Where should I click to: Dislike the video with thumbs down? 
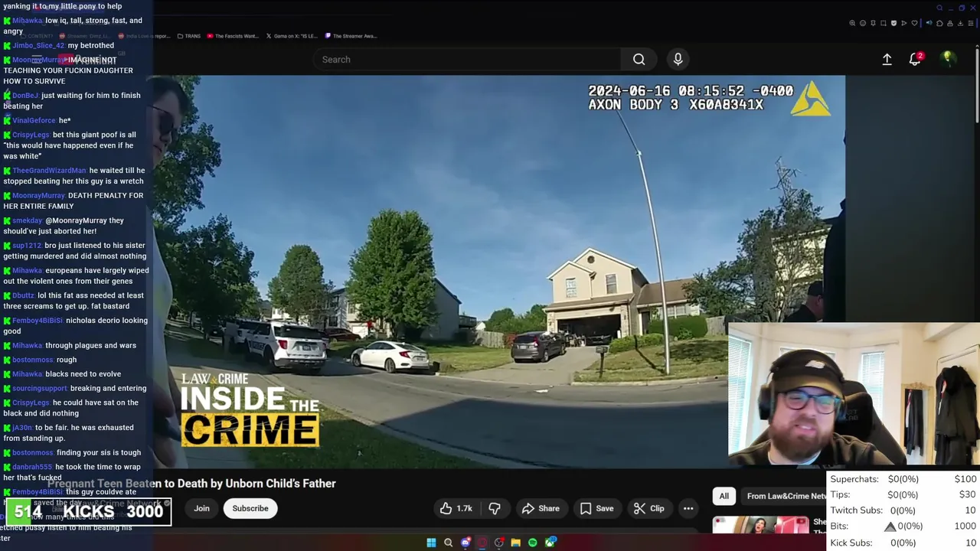click(x=495, y=508)
